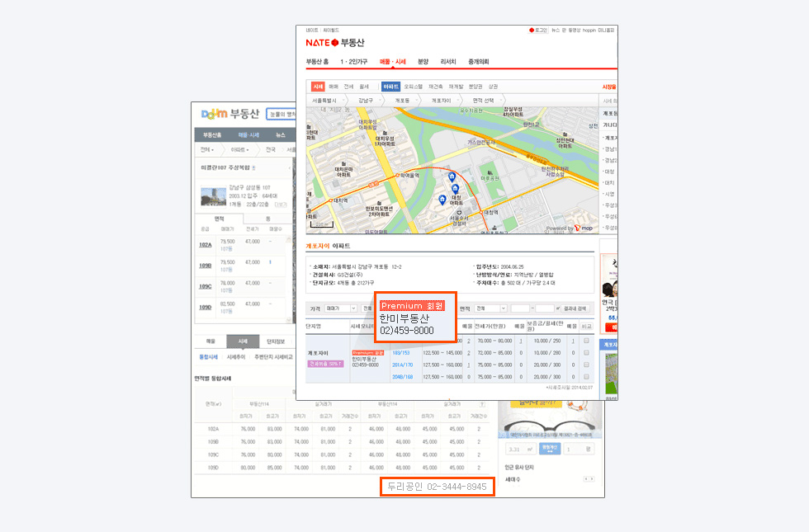Select the 월세 filter tab

pyautogui.click(x=364, y=87)
